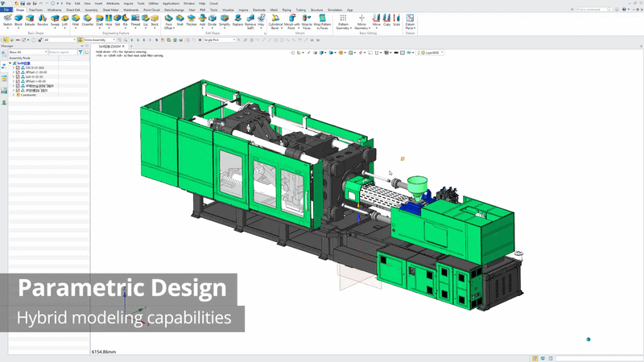Screen dimensions: 644x362
Task: Click the Extrude tool icon
Action: coord(30,19)
